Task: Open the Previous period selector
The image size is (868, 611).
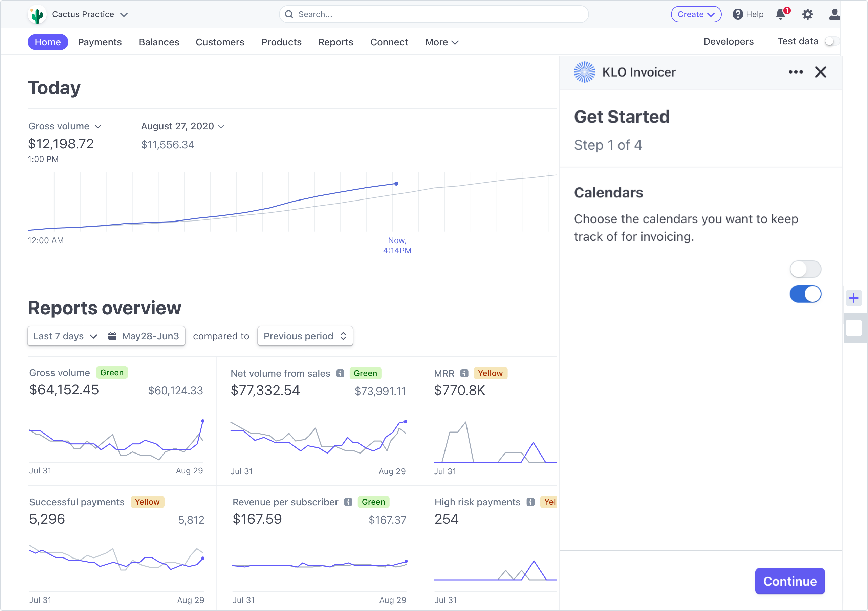Action: click(x=305, y=336)
